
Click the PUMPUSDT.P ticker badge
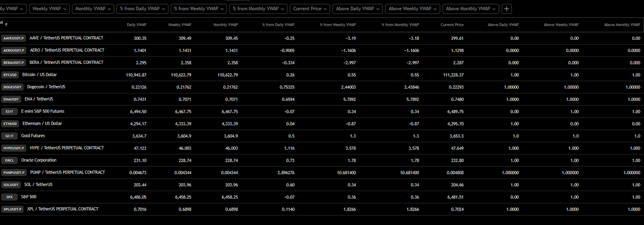click(14, 172)
